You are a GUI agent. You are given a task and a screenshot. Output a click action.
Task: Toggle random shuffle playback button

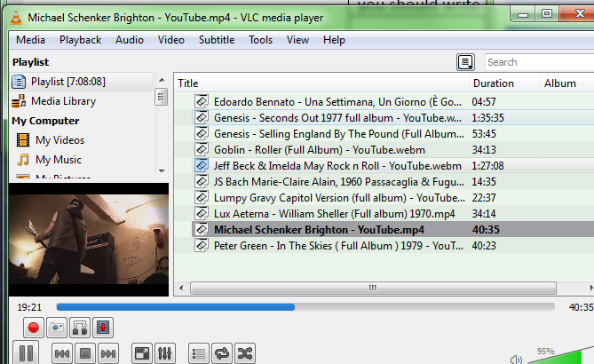[x=245, y=353]
